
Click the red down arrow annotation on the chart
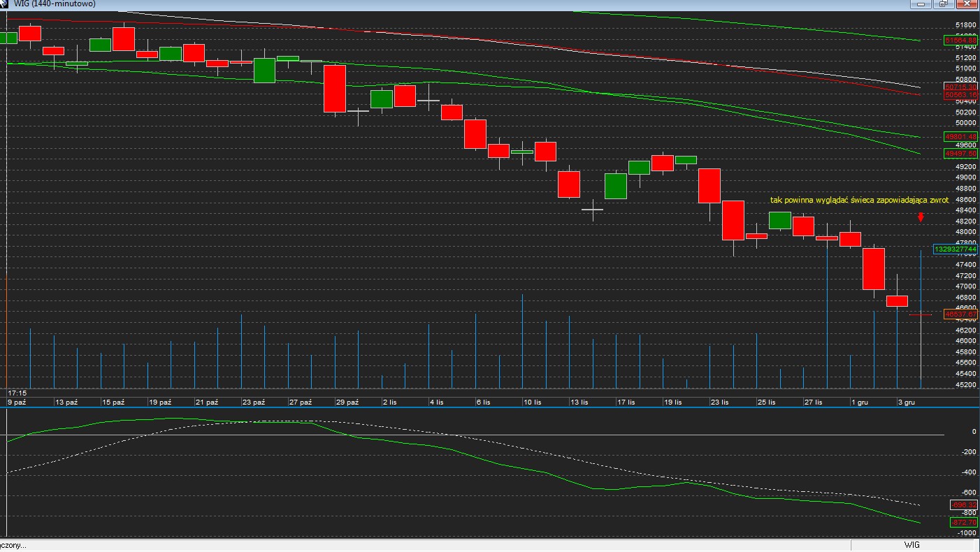point(921,217)
